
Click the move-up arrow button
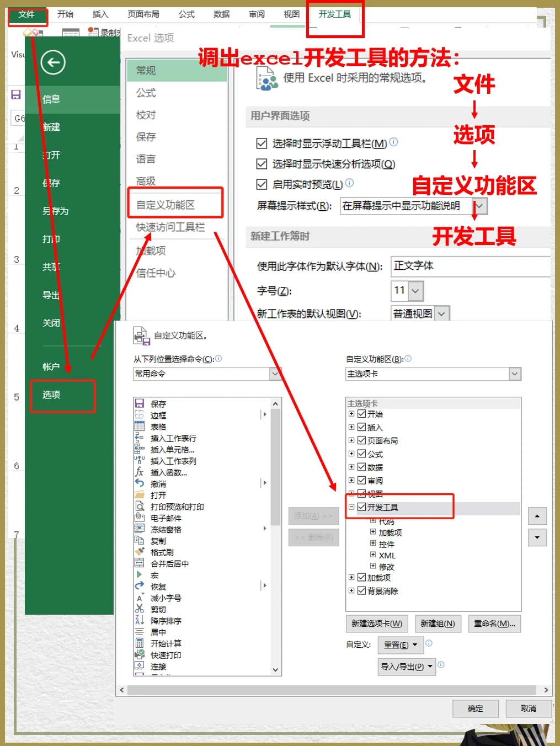537,516
